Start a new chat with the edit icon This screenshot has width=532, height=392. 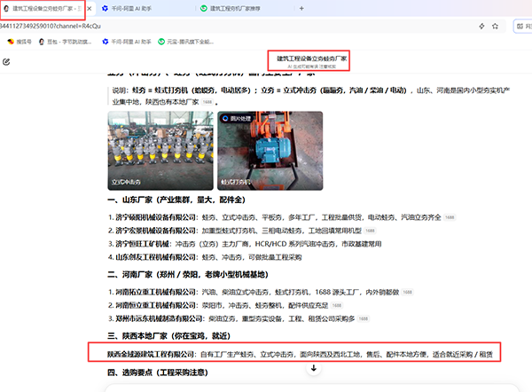tap(6, 62)
